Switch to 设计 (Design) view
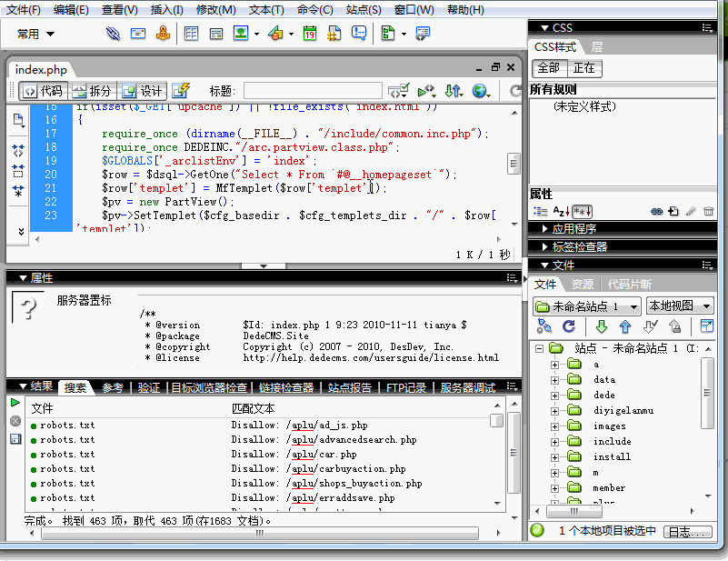This screenshot has height=561, width=728. tap(142, 91)
